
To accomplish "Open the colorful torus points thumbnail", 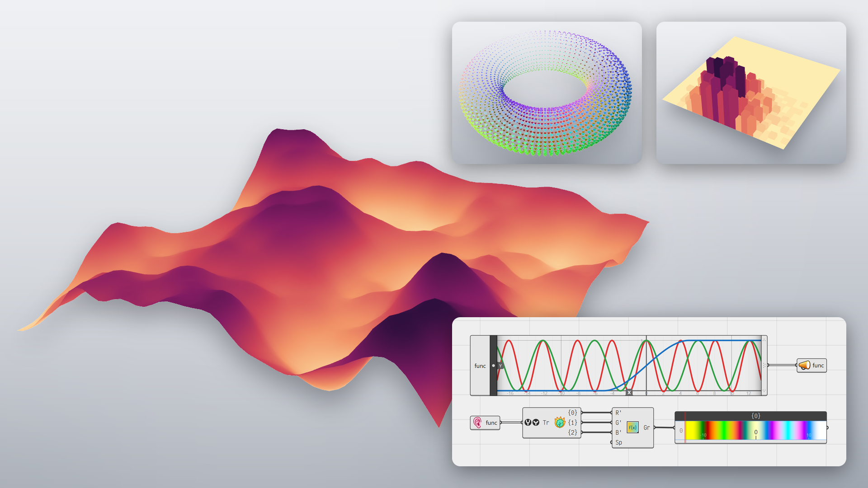I will coord(547,93).
